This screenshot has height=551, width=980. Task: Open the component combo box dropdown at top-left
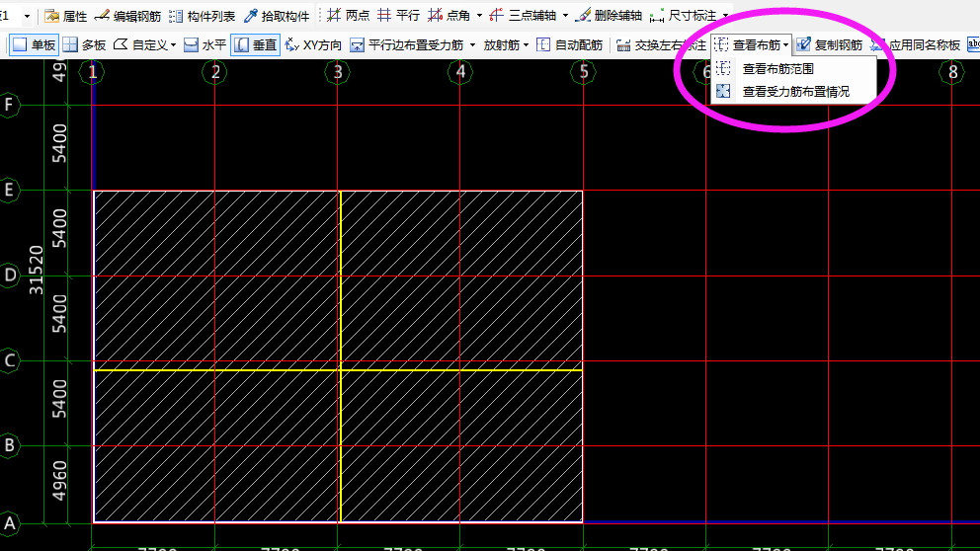pos(27,16)
